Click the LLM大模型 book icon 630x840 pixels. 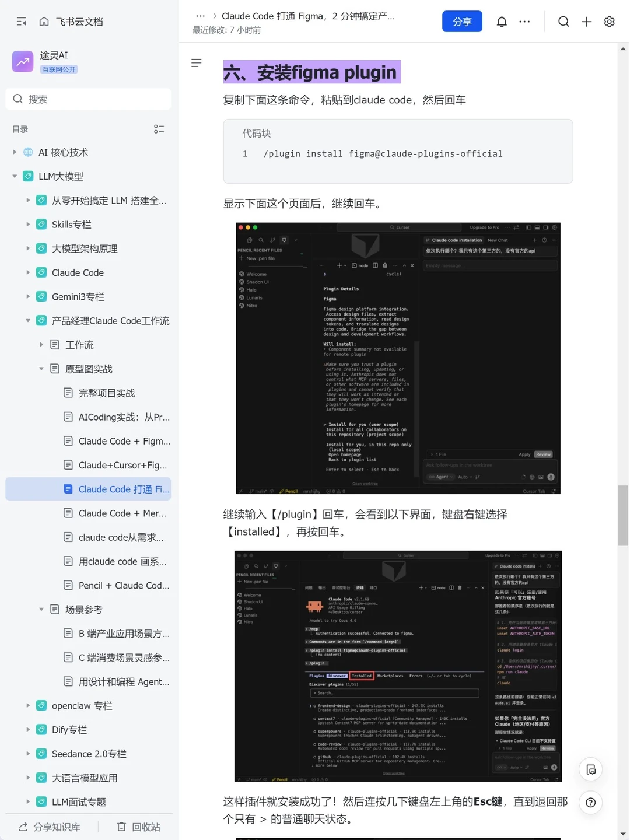coord(28,176)
